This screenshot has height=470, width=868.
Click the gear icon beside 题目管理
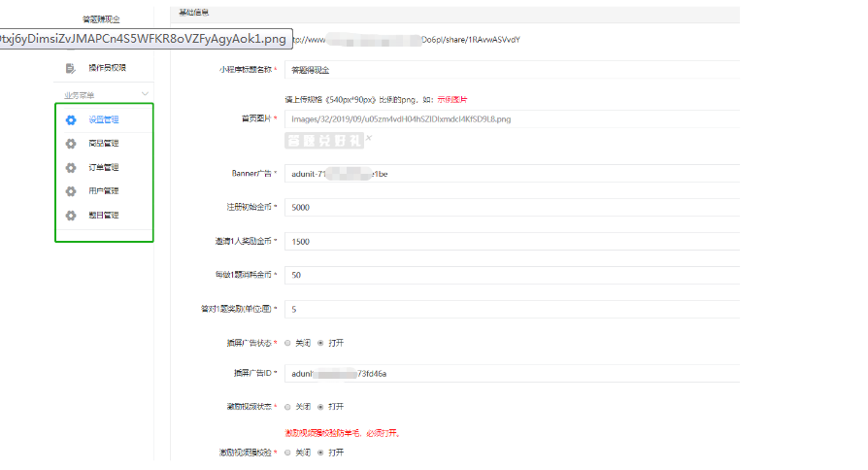[x=71, y=216]
